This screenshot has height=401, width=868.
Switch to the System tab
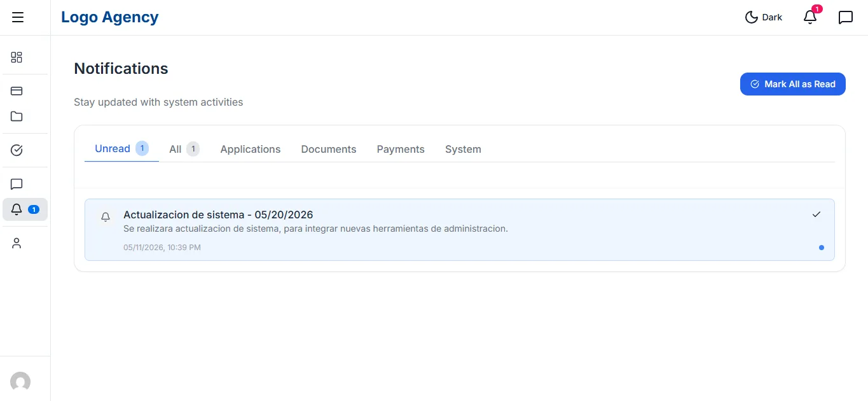click(x=463, y=149)
